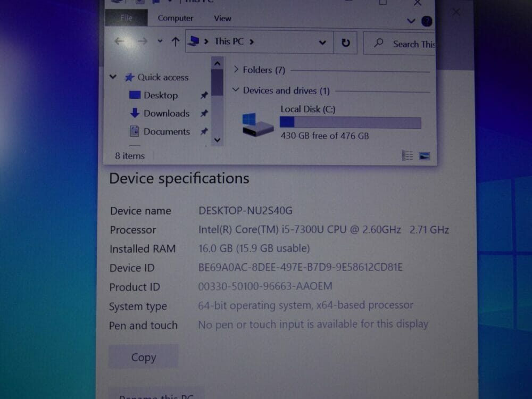Viewport: 532px width, 399px height.
Task: Collapse the Quick access tree node
Action: tap(113, 77)
